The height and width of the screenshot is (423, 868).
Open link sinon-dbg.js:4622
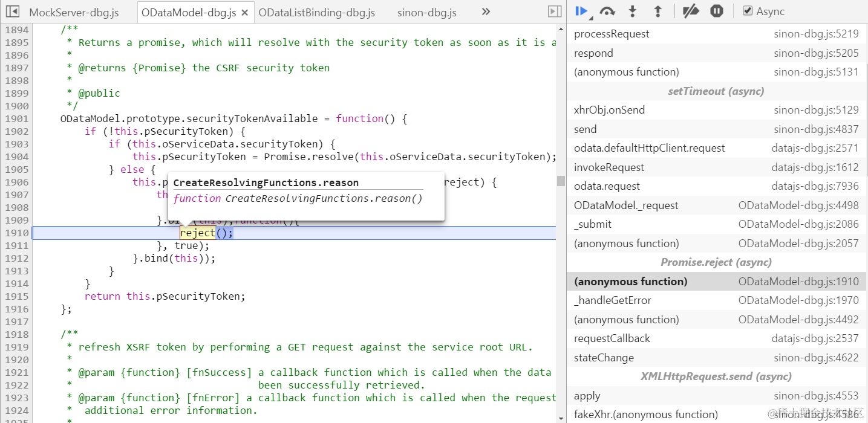pyautogui.click(x=816, y=358)
